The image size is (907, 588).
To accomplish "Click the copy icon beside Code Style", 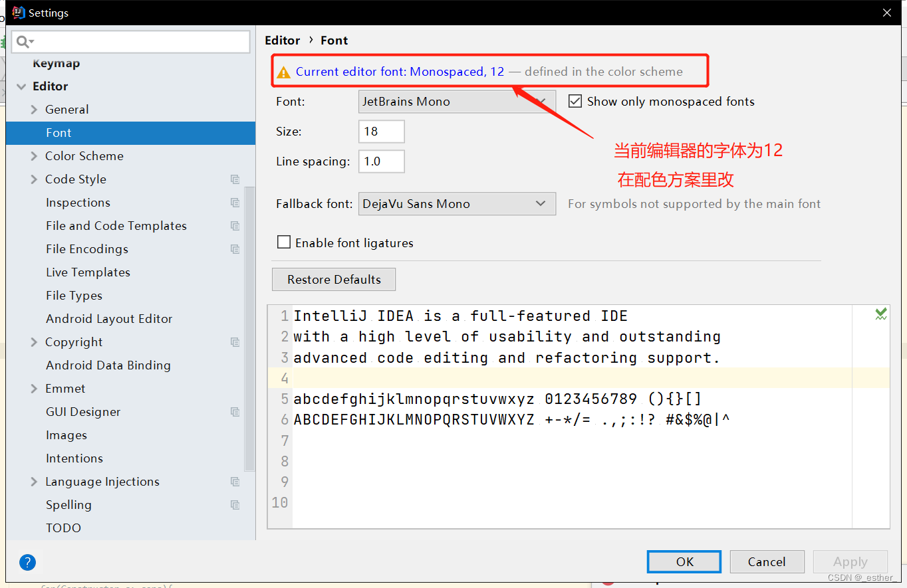I will (235, 179).
